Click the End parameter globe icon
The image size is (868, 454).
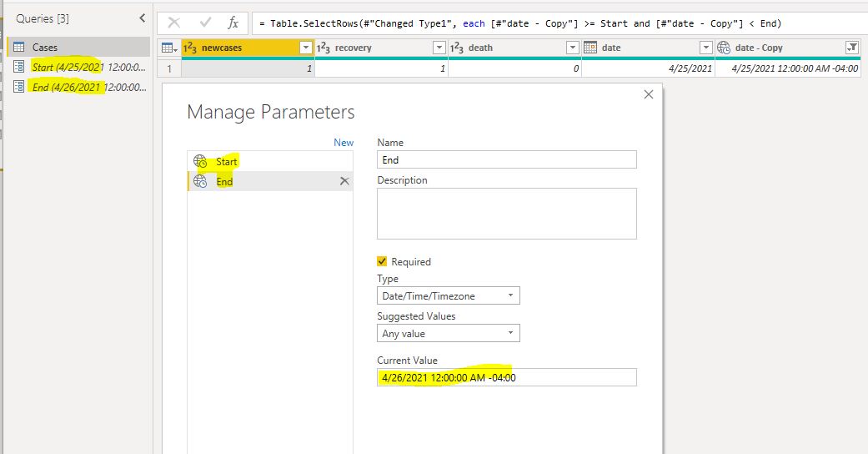200,181
